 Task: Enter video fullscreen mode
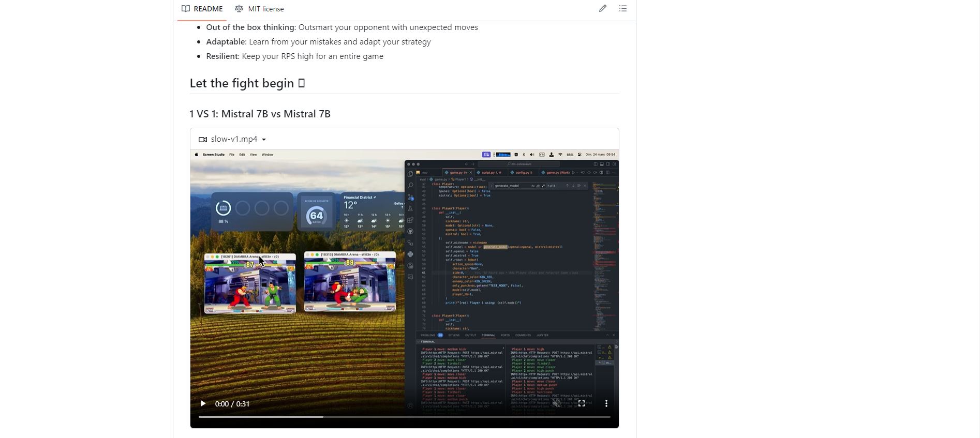pos(582,403)
